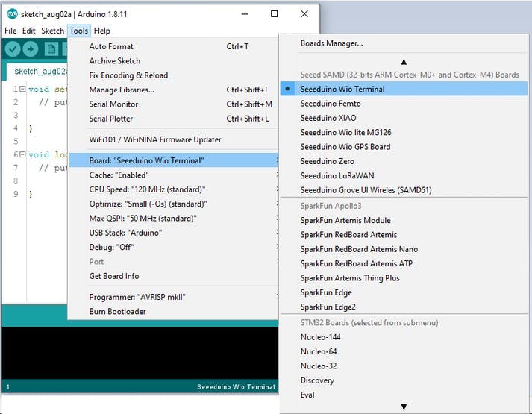Select Seeeduino Zero board
The image size is (532, 414).
coord(404,161)
